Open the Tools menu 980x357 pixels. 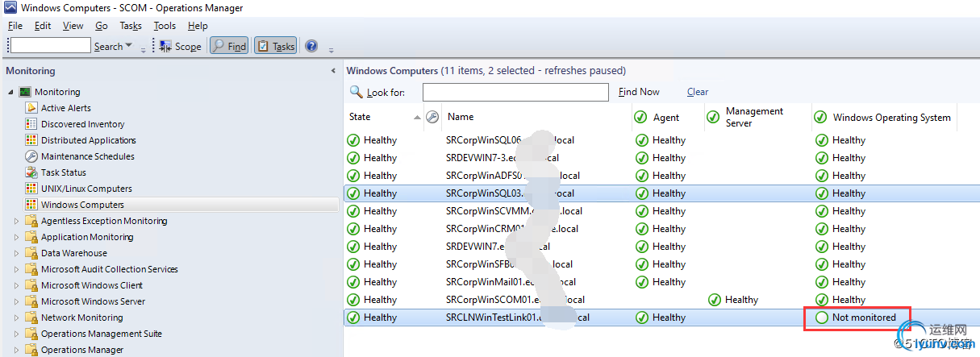click(x=165, y=26)
